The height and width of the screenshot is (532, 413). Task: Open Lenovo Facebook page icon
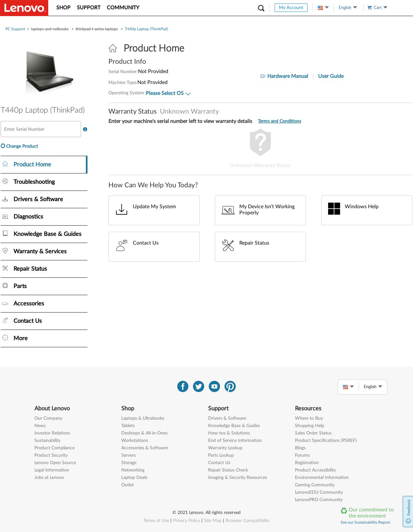click(x=183, y=386)
